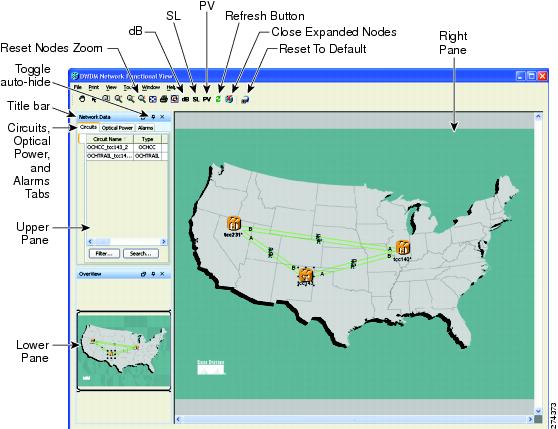Select the hand pan tool
The height and width of the screenshot is (429, 558).
click(82, 99)
